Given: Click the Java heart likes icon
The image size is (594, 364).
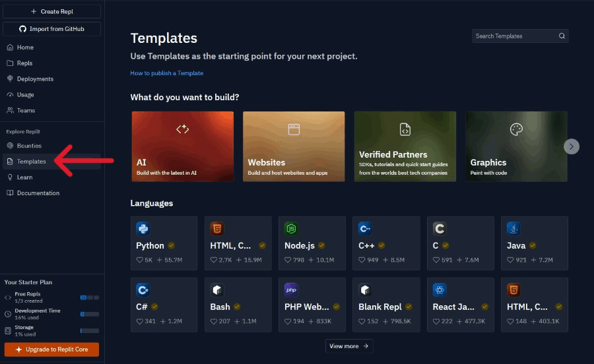Looking at the screenshot, I should [x=510, y=260].
